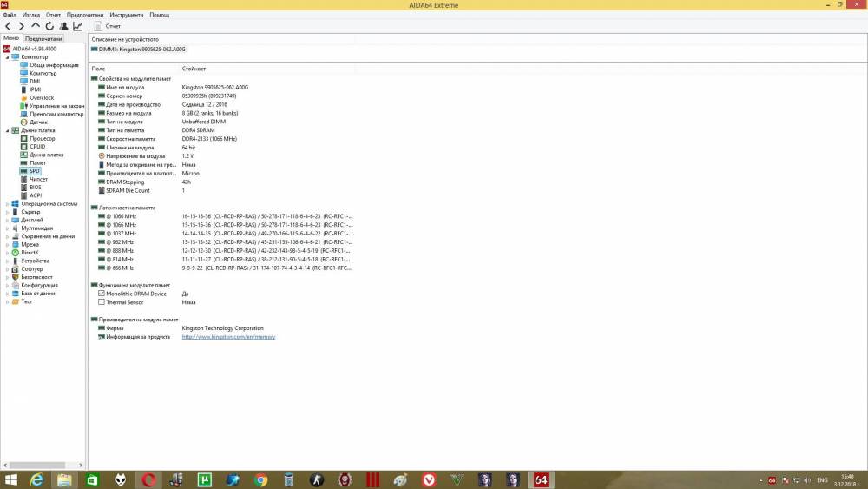Open the user profile toolbar icon
This screenshot has width=868, height=489.
click(x=63, y=26)
